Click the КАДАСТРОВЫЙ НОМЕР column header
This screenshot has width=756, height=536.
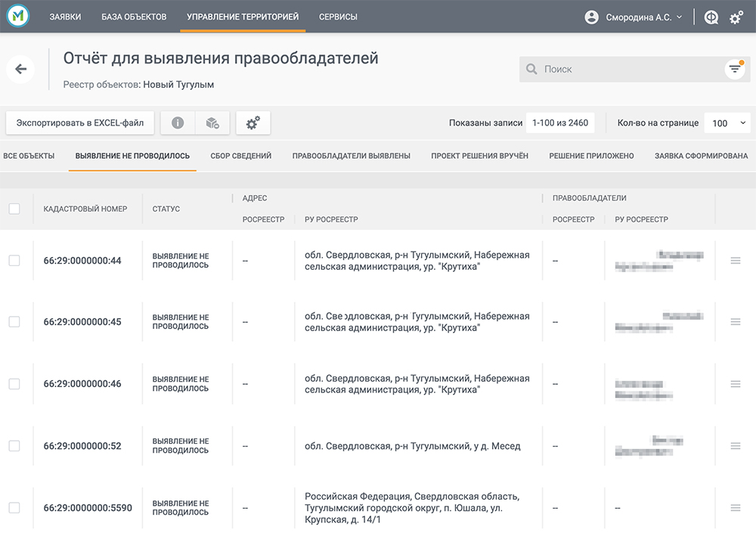coord(85,209)
